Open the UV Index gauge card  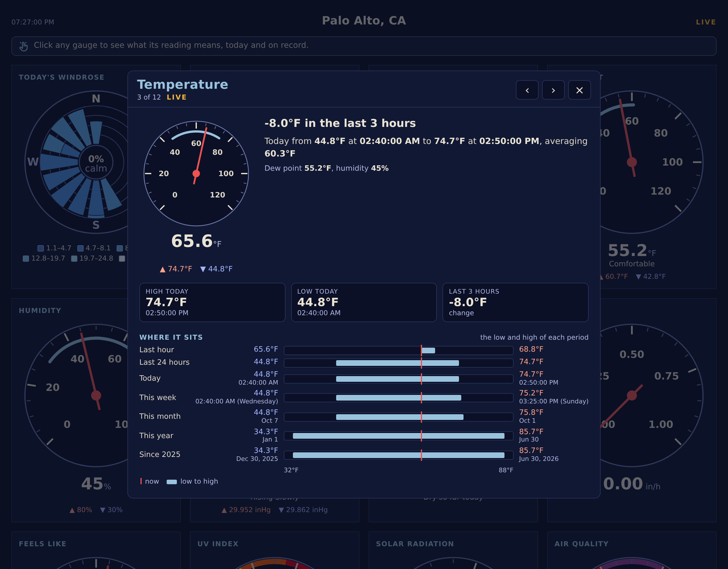(275, 550)
